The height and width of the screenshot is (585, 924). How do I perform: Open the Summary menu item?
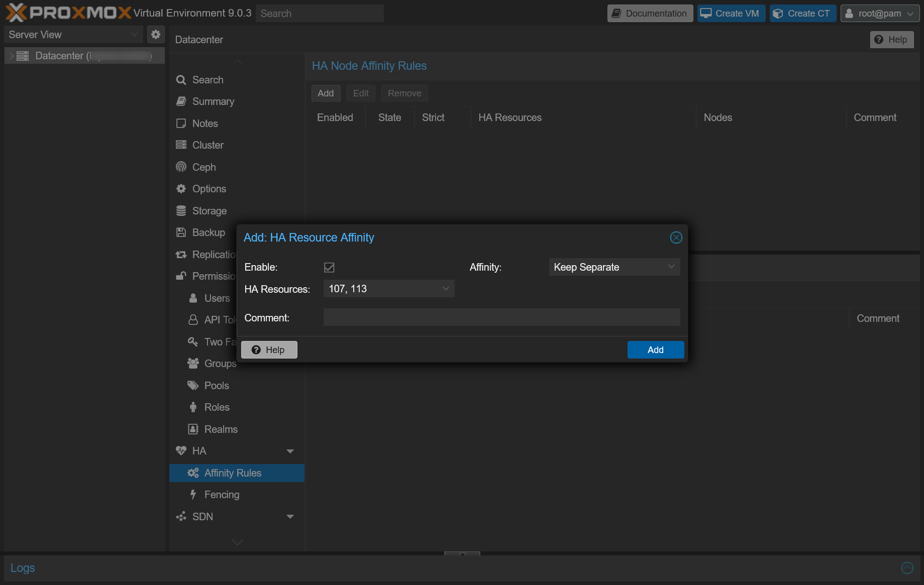(237, 101)
